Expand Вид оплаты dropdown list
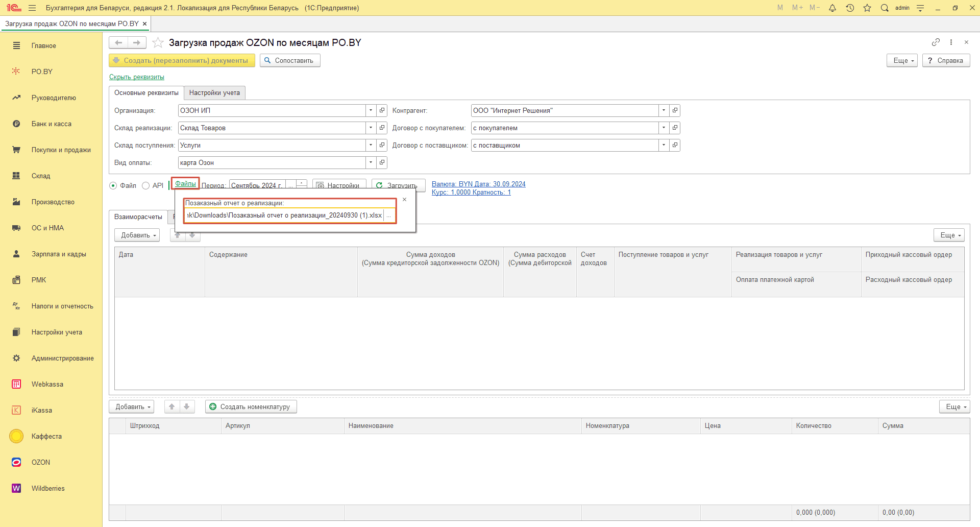The width and height of the screenshot is (980, 527). [371, 162]
